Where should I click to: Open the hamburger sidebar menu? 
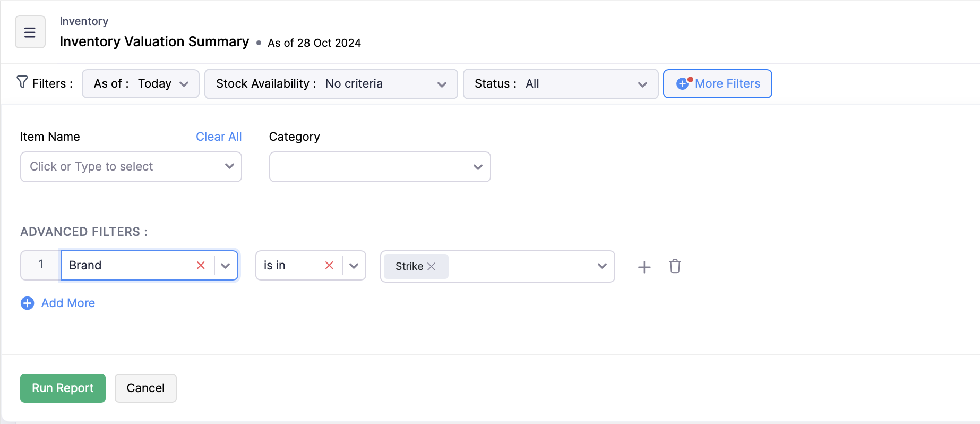pos(30,32)
